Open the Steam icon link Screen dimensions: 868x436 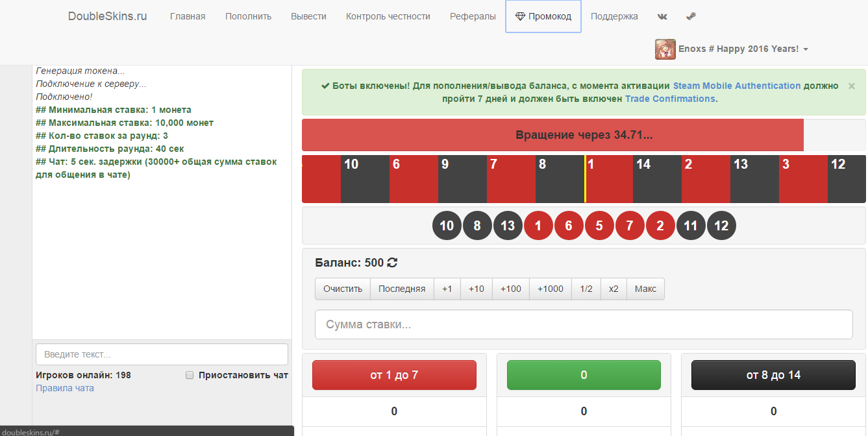[691, 16]
